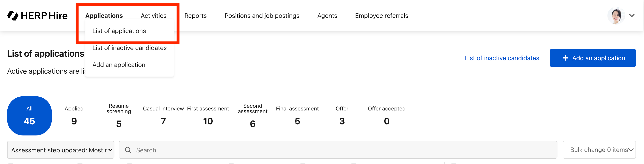Choose List of inactive candidates from dropdown
This screenshot has width=644, height=164.
point(129,48)
